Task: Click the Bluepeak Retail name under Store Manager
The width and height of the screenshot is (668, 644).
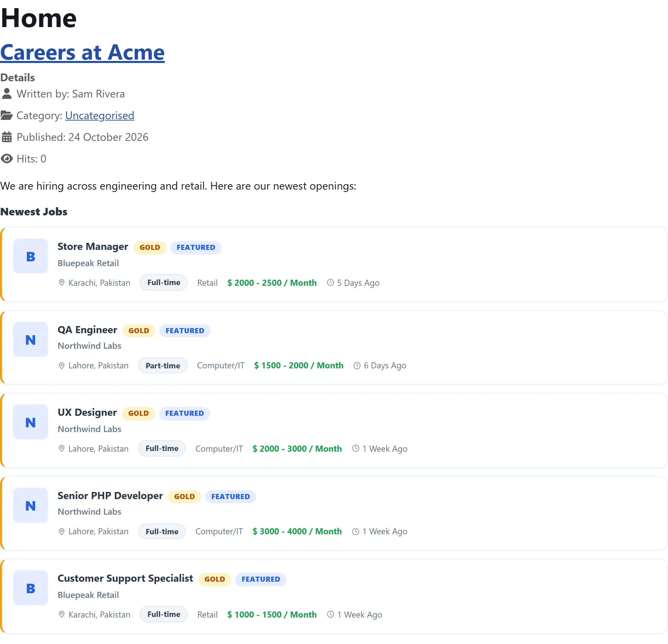Action: click(x=88, y=263)
